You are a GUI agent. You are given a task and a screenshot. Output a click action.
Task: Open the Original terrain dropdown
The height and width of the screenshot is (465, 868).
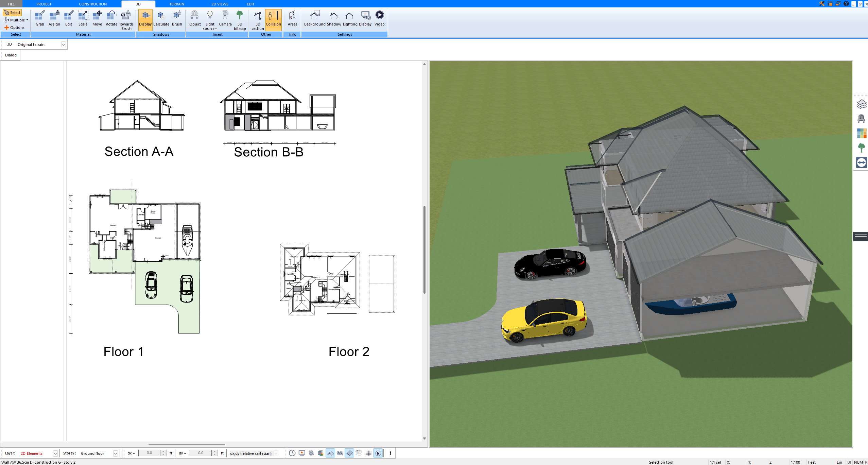tap(64, 44)
